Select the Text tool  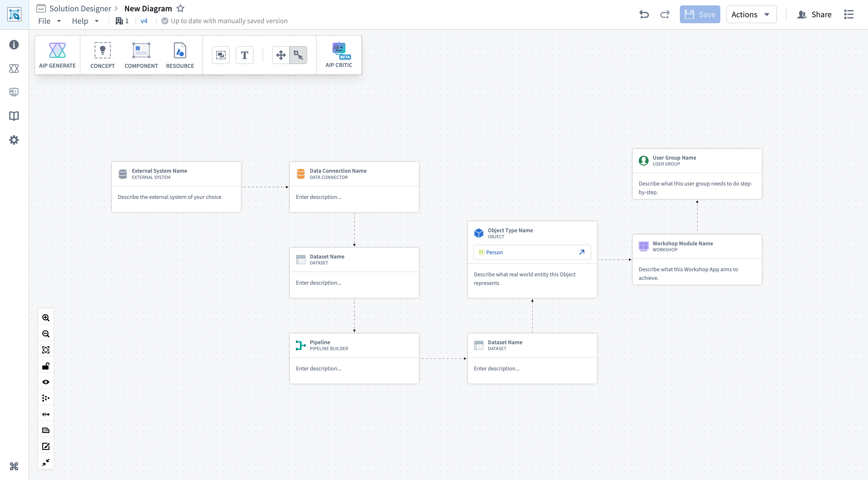pos(245,55)
